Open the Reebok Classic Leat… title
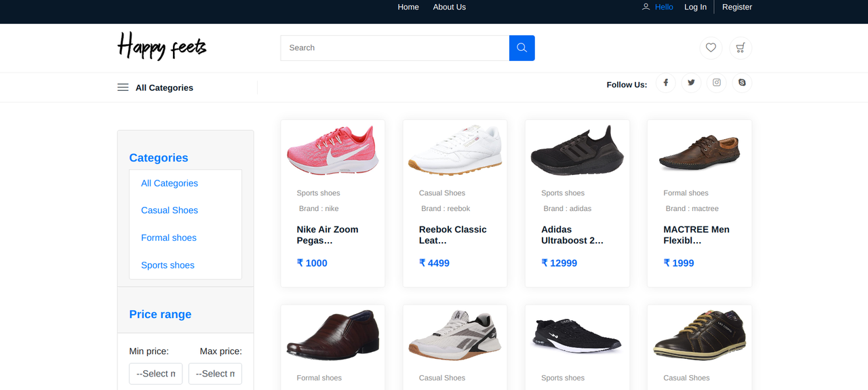868x390 pixels. coord(453,235)
